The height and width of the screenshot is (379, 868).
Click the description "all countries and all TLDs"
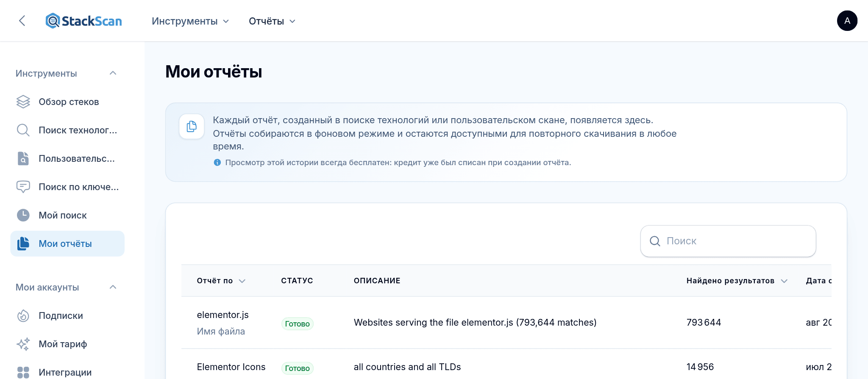[407, 367]
